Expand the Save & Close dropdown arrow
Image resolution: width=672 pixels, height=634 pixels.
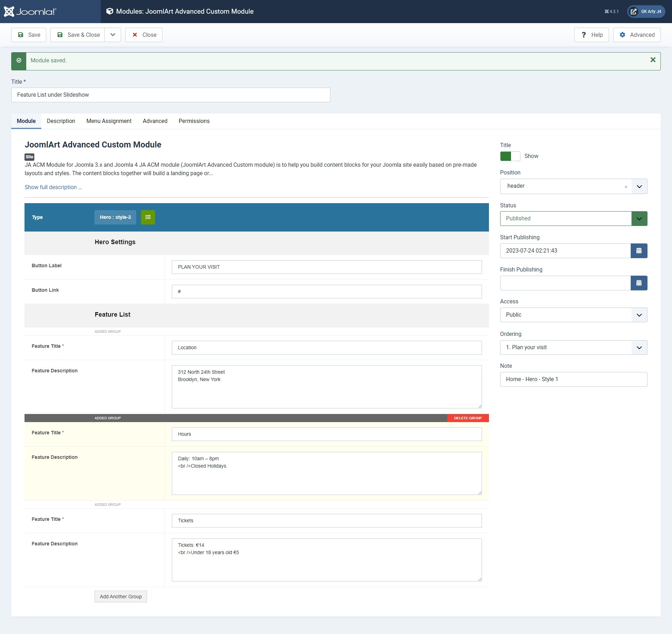[113, 35]
